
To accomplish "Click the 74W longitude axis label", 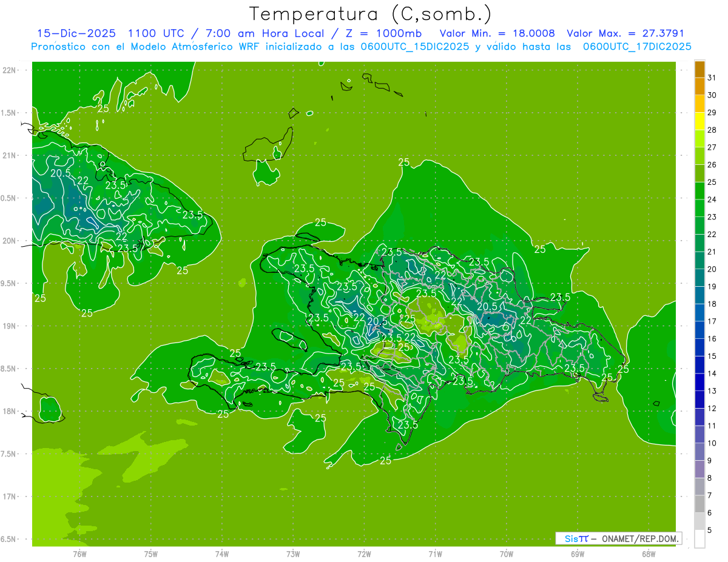I will [222, 554].
